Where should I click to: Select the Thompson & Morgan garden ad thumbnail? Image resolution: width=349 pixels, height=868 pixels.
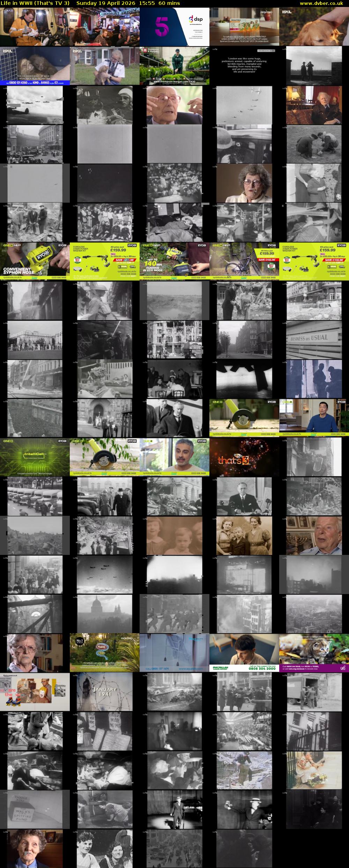pyautogui.click(x=174, y=66)
